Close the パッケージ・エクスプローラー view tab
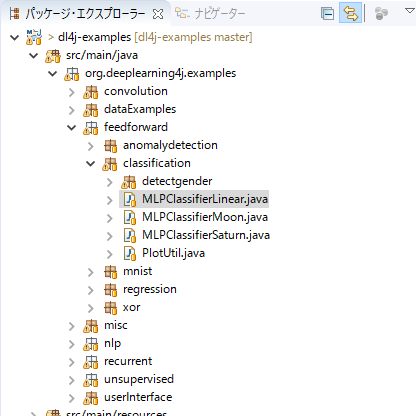 tap(158, 14)
